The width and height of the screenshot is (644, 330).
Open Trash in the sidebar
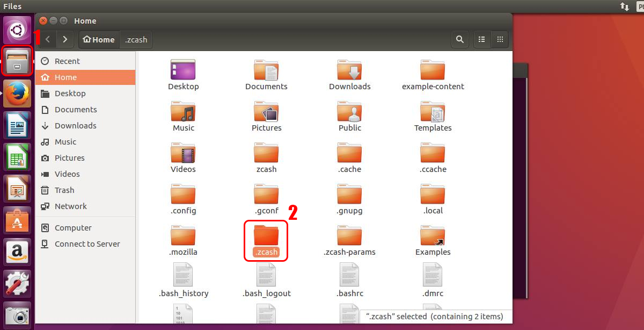click(x=85, y=190)
